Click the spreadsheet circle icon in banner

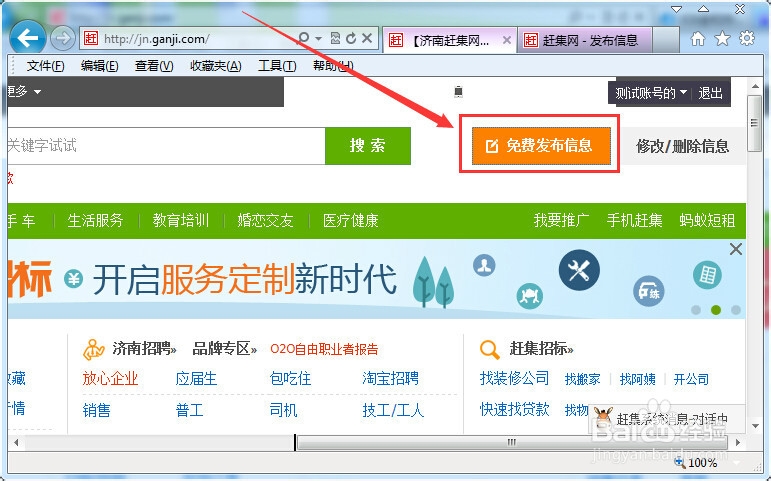(707, 274)
